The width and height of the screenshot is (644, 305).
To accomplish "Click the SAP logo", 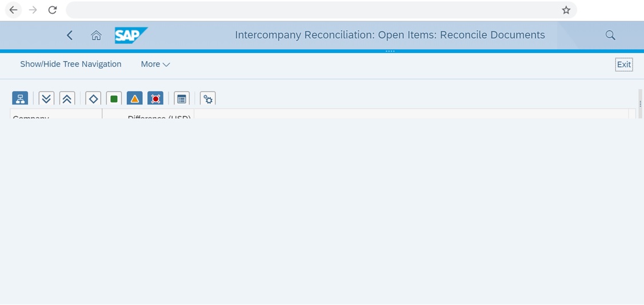I will (131, 35).
